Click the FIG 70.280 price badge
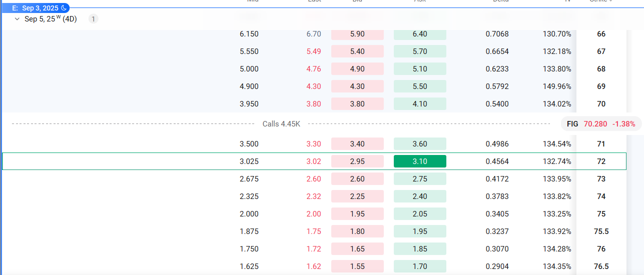This screenshot has height=275, width=644. 601,123
